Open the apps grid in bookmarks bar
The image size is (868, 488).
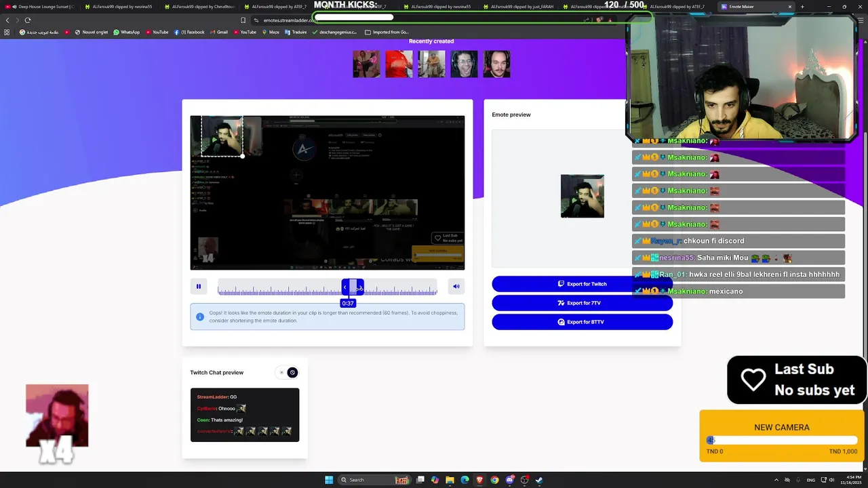pos(6,32)
